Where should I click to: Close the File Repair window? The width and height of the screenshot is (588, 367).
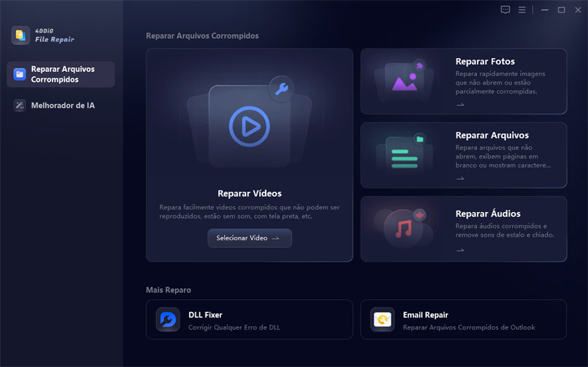[x=578, y=10]
